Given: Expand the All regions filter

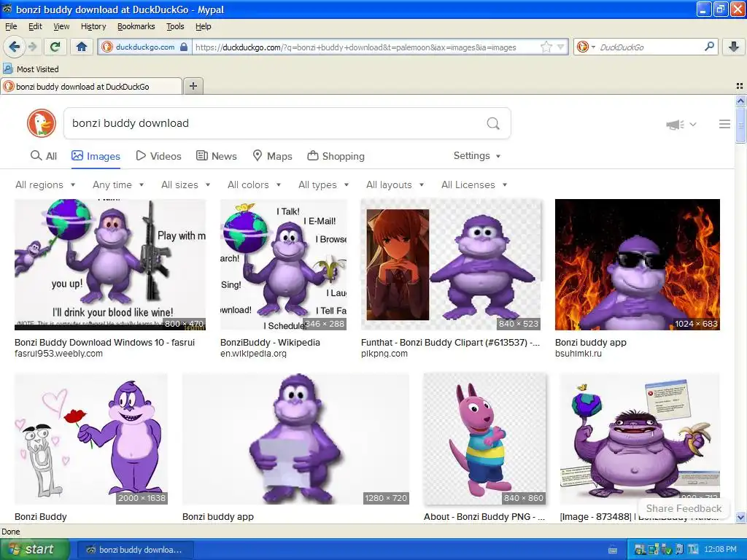Looking at the screenshot, I should pyautogui.click(x=45, y=184).
